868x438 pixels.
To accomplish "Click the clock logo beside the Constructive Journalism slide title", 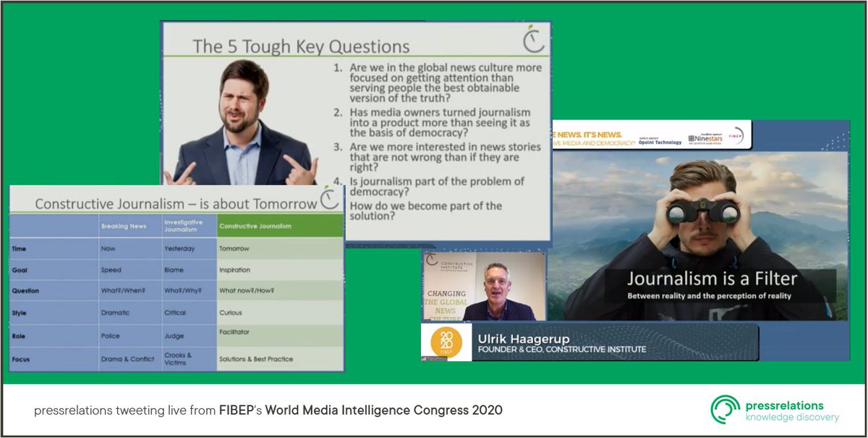I will tap(331, 198).
